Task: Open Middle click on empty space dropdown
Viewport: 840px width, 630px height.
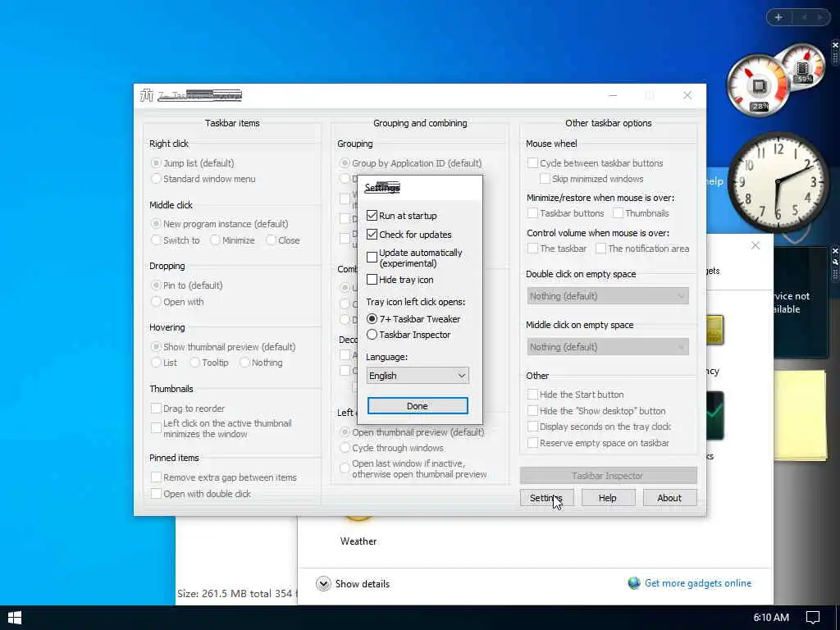Action: (x=608, y=347)
